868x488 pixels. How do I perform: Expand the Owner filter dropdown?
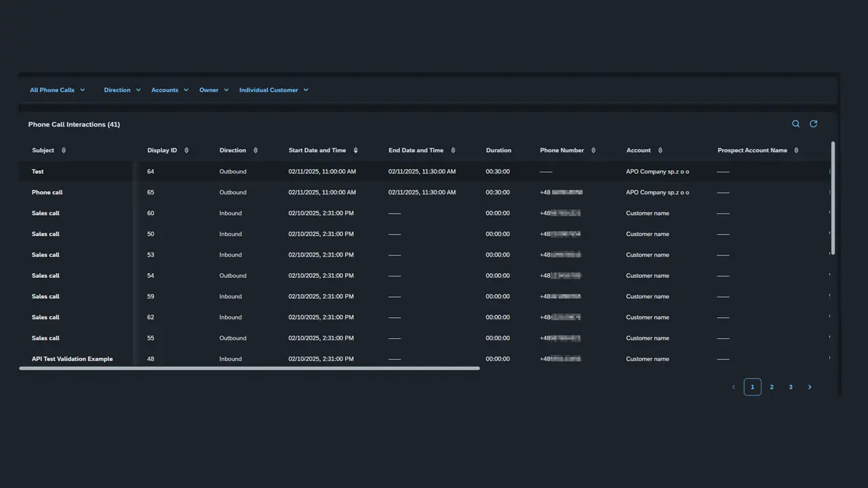coord(214,89)
